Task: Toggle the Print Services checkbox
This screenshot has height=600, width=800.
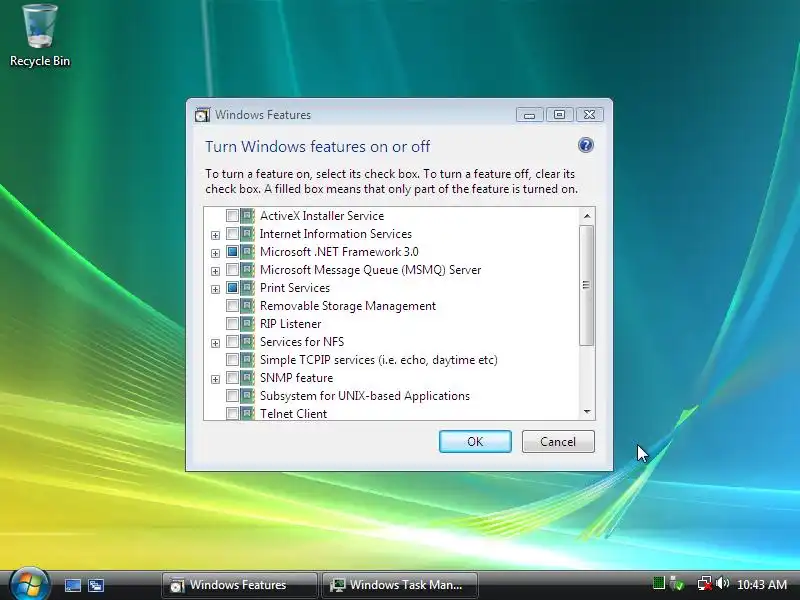Action: click(x=232, y=288)
